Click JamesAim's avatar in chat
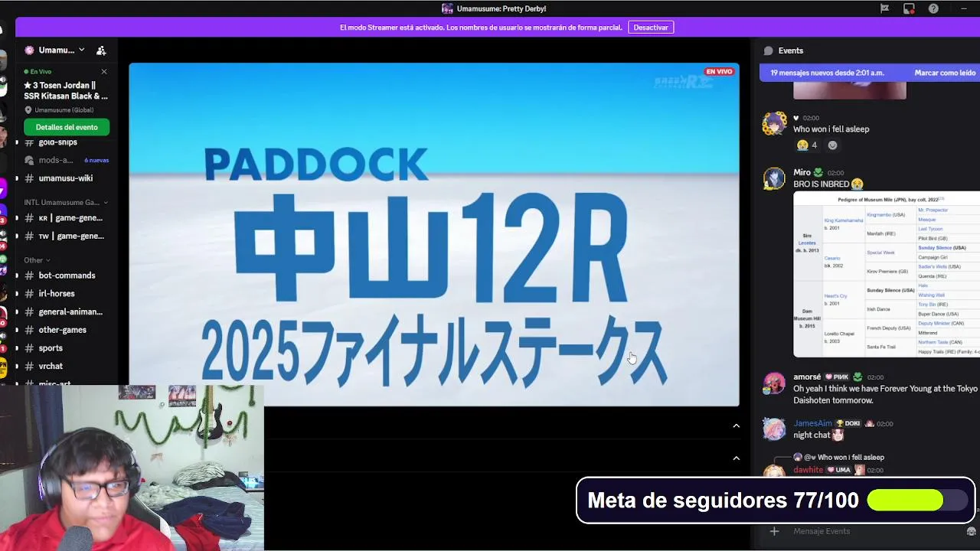This screenshot has width=980, height=551. (774, 429)
